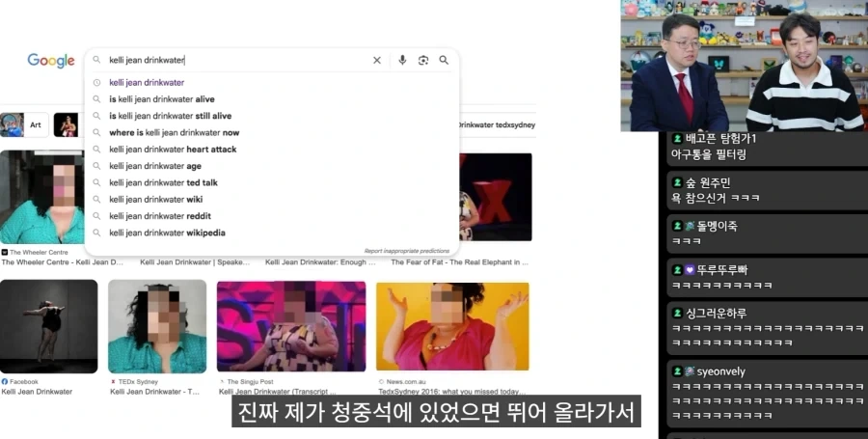
Task: Start voice search with the microphone icon
Action: tap(402, 61)
